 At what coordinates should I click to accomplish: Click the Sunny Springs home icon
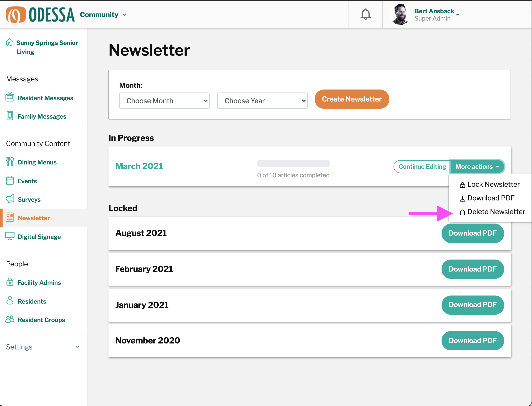[9, 42]
